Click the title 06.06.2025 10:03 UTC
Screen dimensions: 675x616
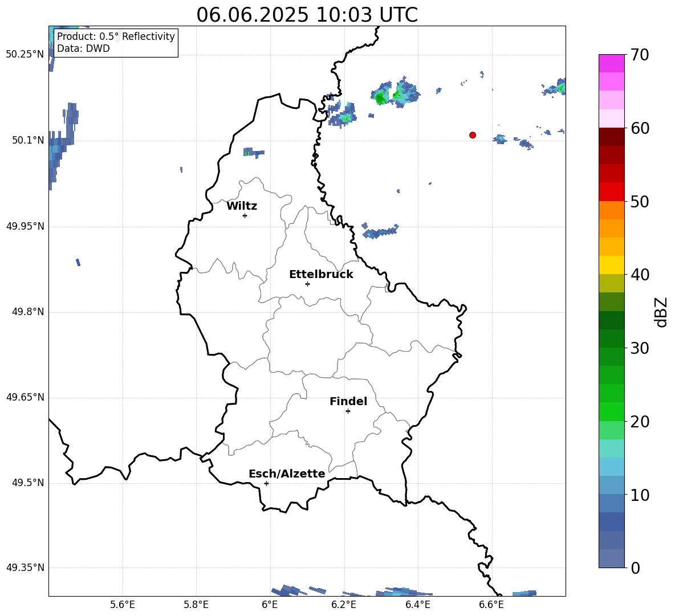click(307, 15)
